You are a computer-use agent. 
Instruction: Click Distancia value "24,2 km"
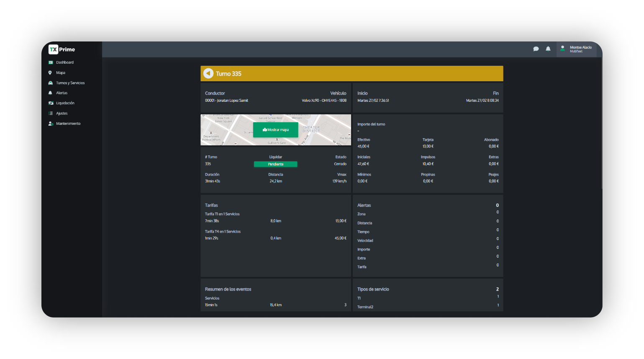click(276, 181)
